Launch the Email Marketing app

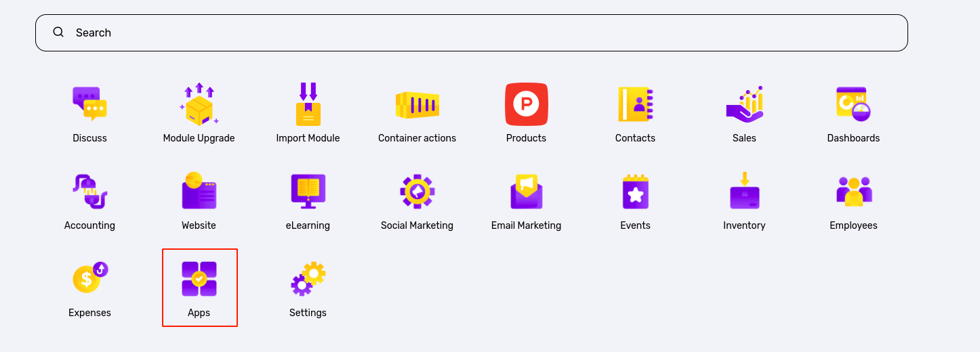(x=526, y=192)
